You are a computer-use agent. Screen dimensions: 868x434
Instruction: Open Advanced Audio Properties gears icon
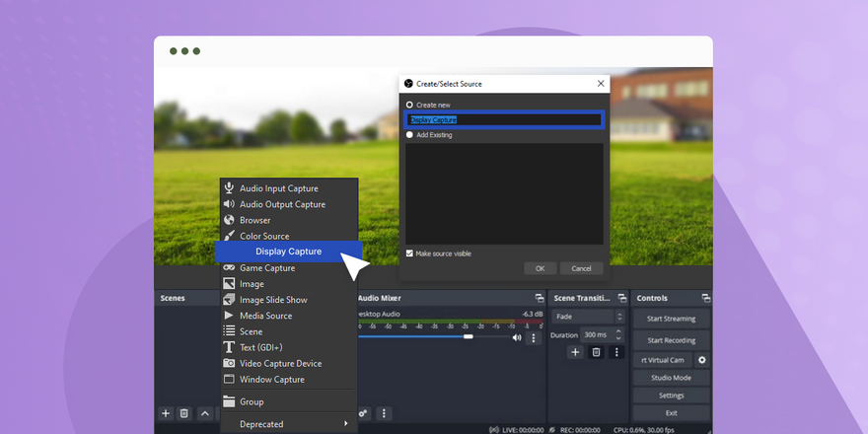point(364,413)
